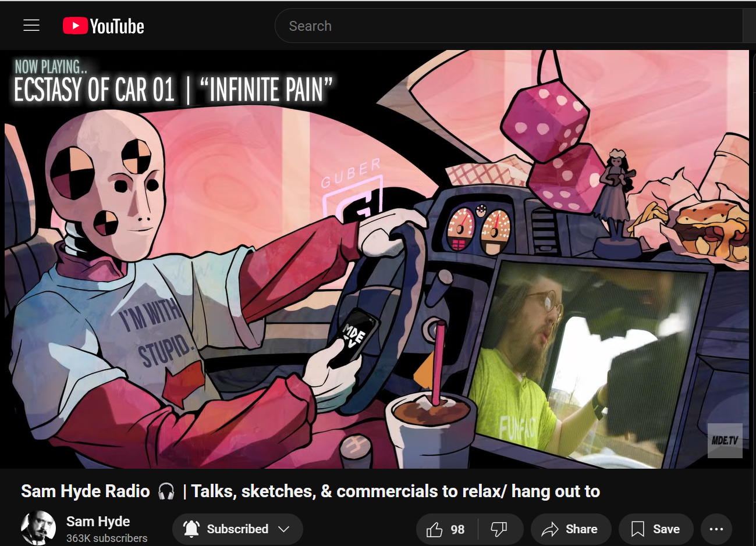Open the Sam Hyde channel name link
756x546 pixels.
(98, 521)
